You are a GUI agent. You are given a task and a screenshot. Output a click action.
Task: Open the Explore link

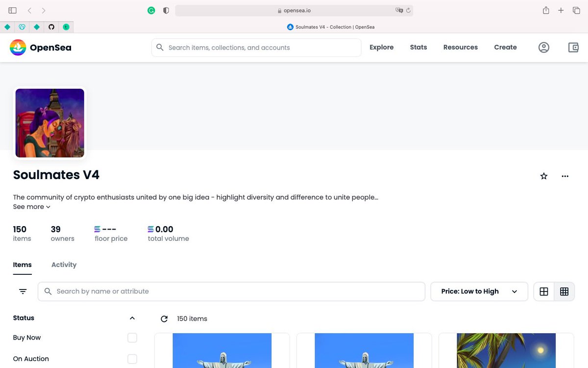[x=381, y=47]
